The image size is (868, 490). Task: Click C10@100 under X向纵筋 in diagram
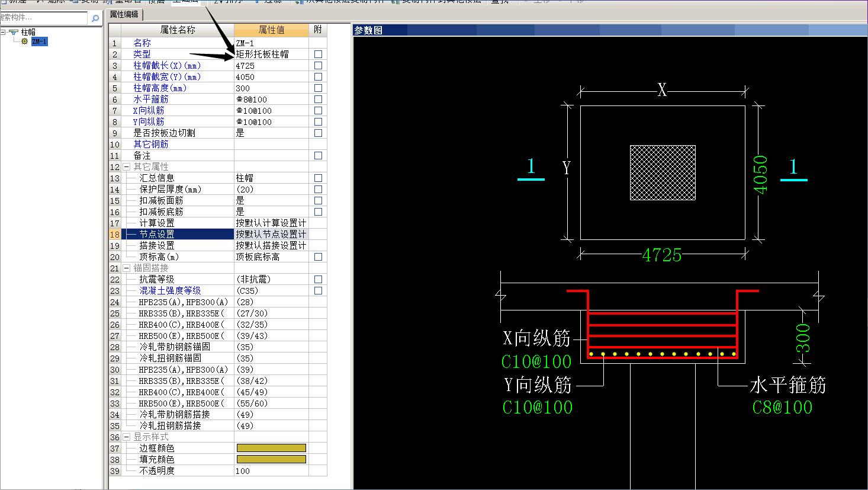coord(536,361)
